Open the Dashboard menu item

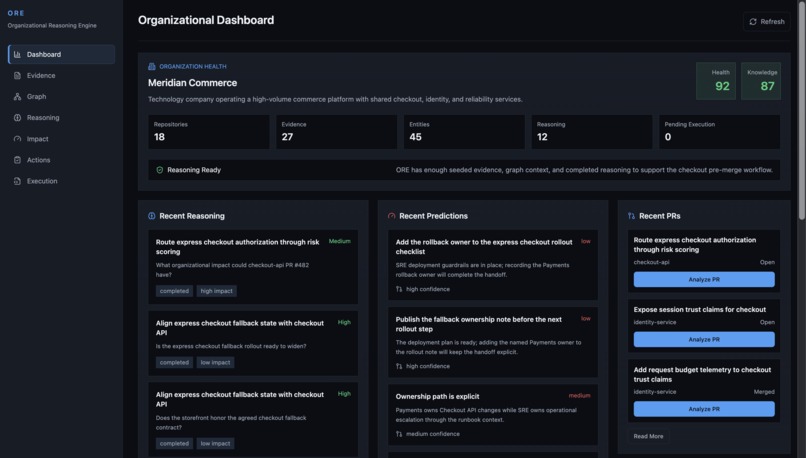coord(61,54)
